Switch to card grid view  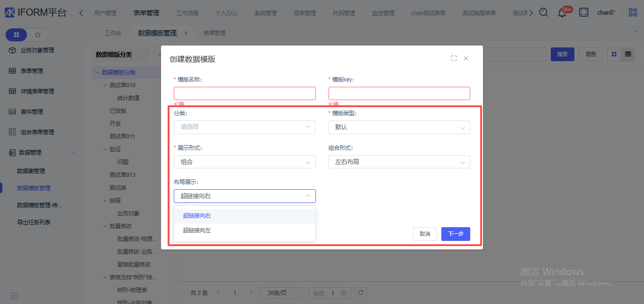(x=614, y=55)
